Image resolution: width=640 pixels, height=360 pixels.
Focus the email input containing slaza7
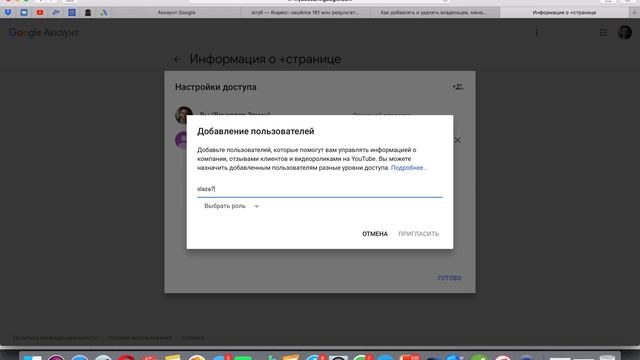[x=320, y=189]
